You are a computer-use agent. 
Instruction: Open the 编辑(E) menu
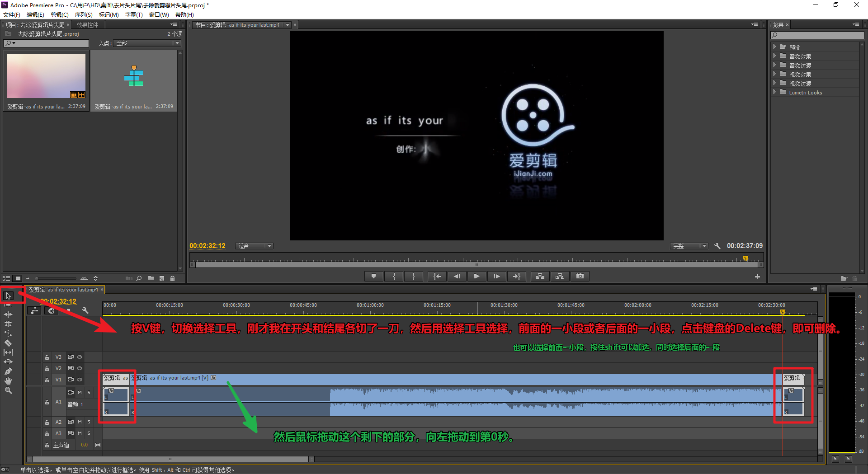pos(35,15)
